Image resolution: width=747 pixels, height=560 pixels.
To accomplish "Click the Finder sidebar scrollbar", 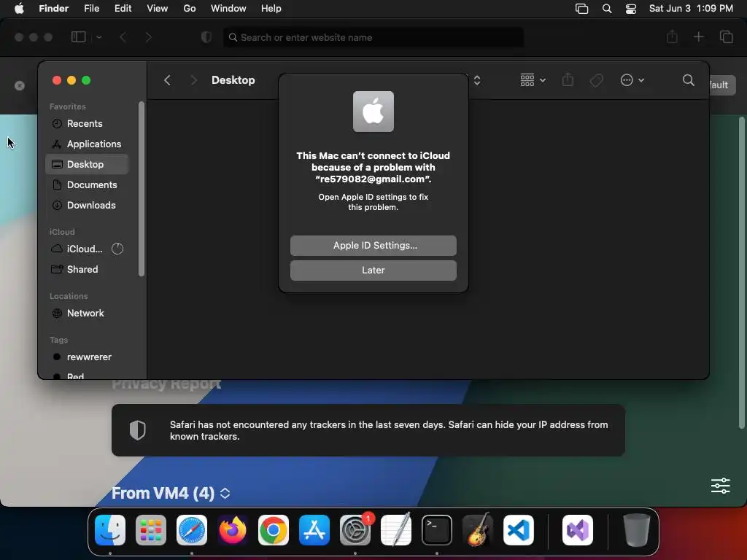I will pyautogui.click(x=141, y=189).
